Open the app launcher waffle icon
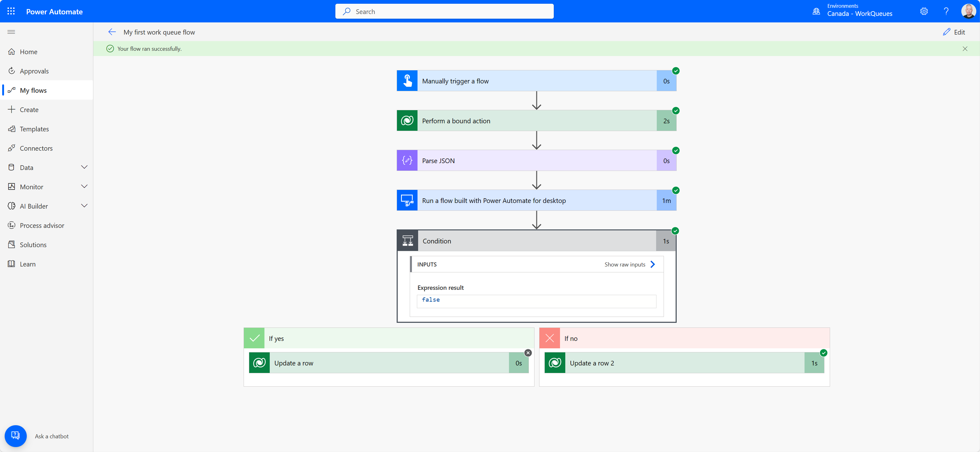The width and height of the screenshot is (980, 452). (11, 12)
